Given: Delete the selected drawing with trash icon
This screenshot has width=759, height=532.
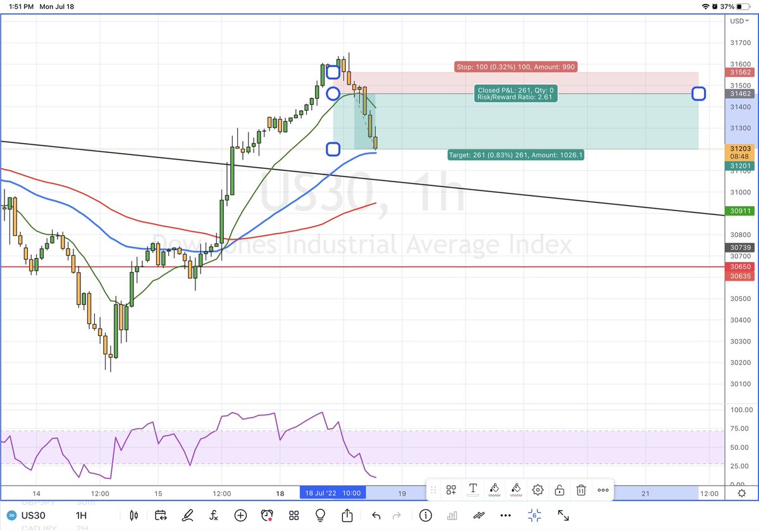Looking at the screenshot, I should (x=581, y=490).
